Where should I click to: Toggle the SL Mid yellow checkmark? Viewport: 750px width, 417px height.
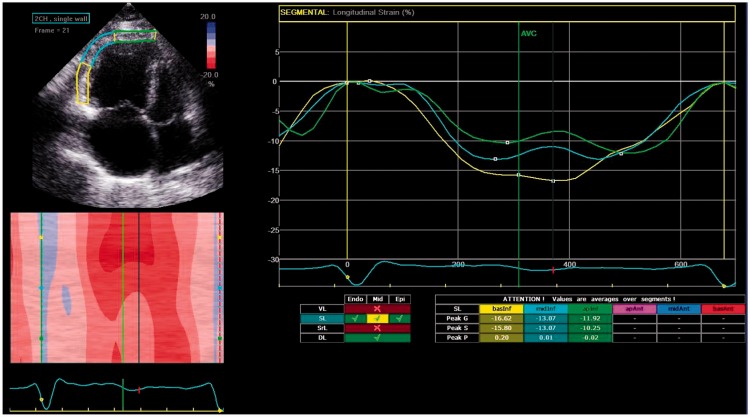pyautogui.click(x=377, y=318)
